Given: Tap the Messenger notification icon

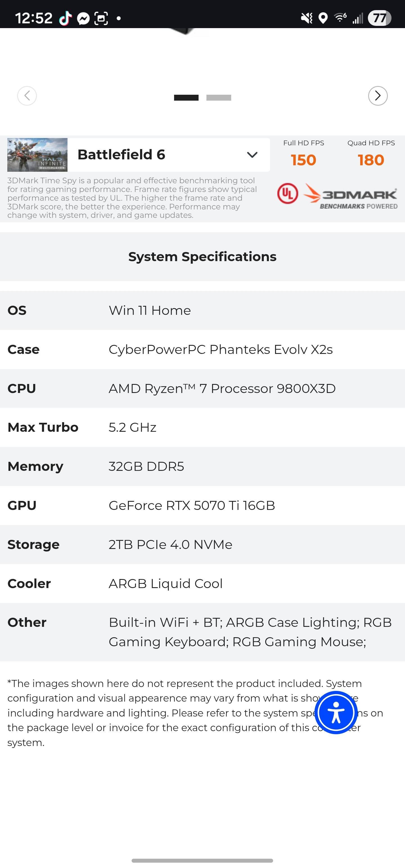Looking at the screenshot, I should click(x=83, y=19).
